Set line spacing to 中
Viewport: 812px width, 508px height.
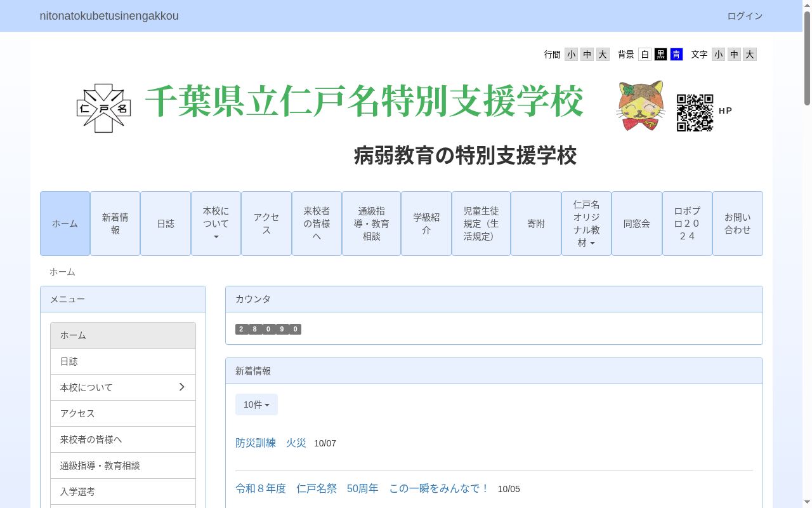pyautogui.click(x=587, y=55)
